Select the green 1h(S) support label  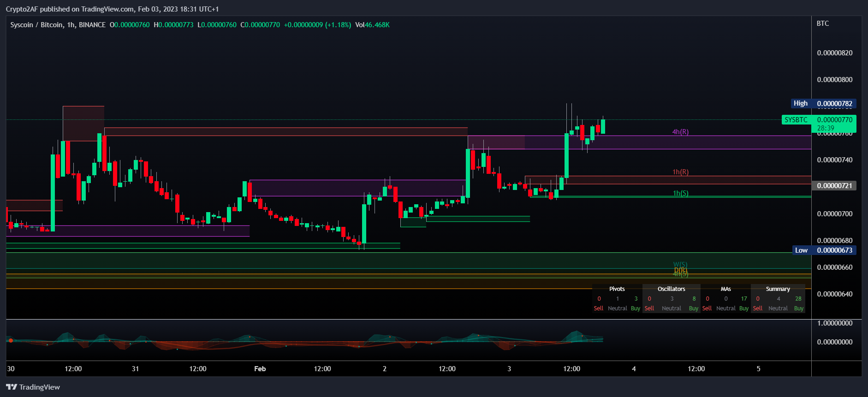pyautogui.click(x=680, y=193)
